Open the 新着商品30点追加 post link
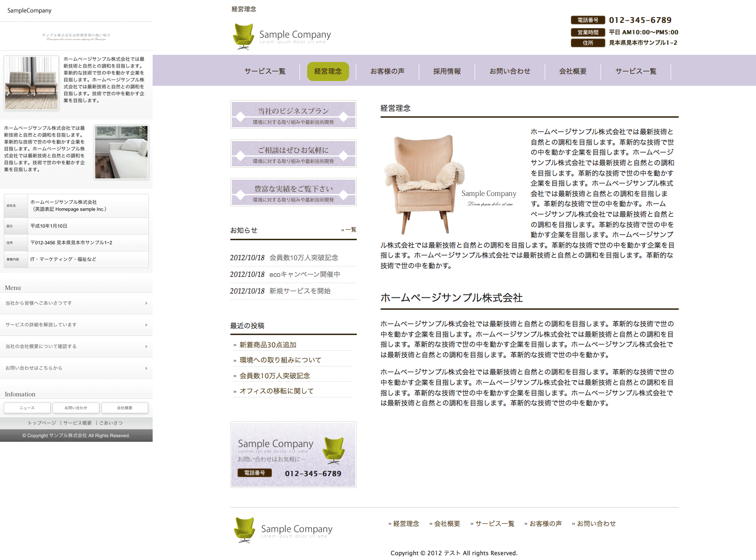The width and height of the screenshot is (756, 560). point(268,345)
